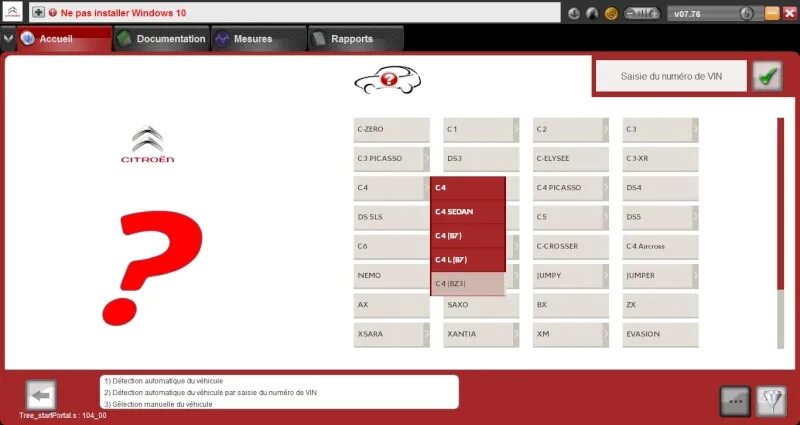Expand the C3 PICASSO model variants
Screen dimensions: 800x425
427,159
